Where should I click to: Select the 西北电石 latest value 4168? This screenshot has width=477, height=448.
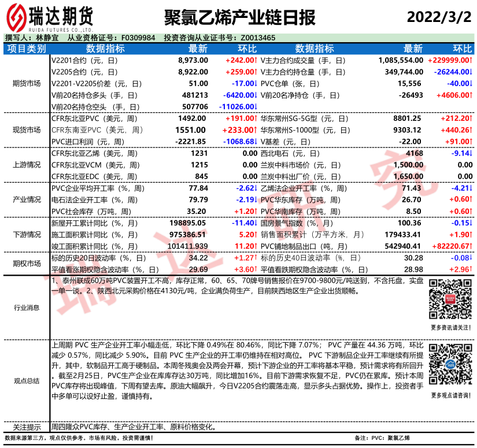[414, 153]
